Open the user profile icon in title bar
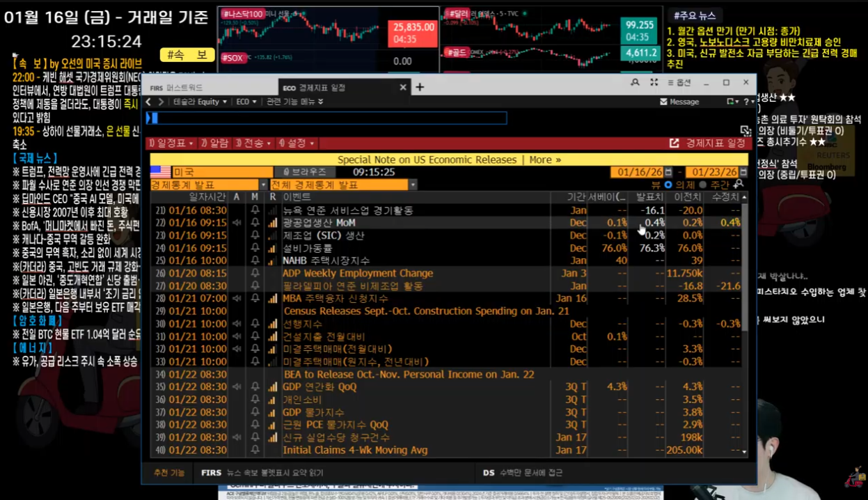The height and width of the screenshot is (500, 868). point(635,83)
